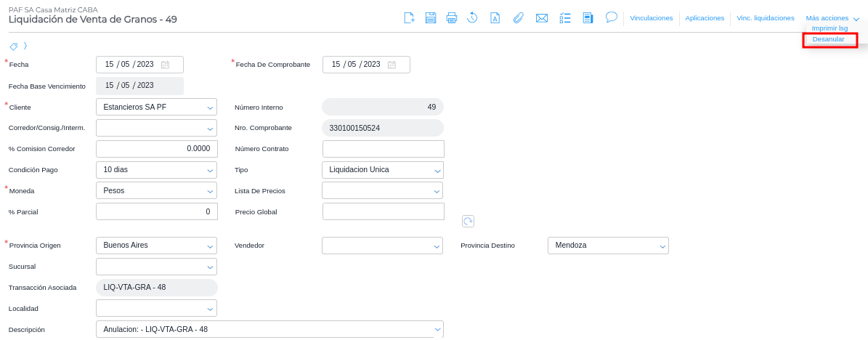868x340 pixels.
Task: Open the Tipo dropdown showing Liquidacion Unica
Action: pos(437,170)
